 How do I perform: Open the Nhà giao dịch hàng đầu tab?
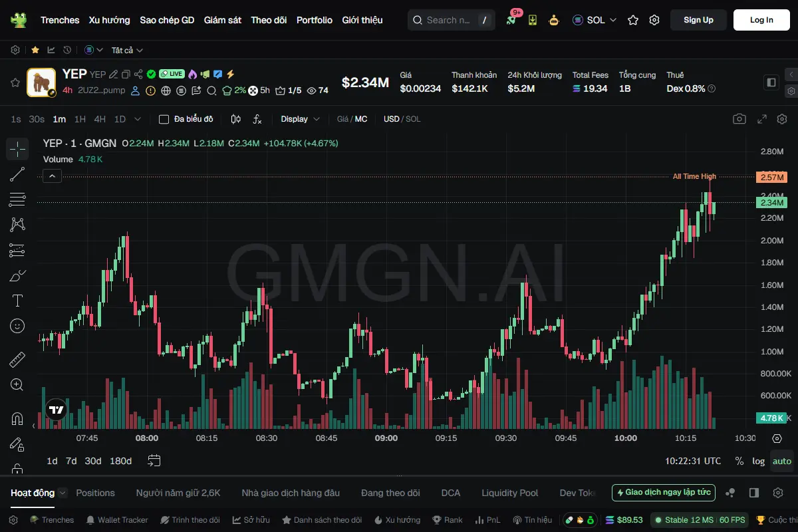tap(291, 493)
